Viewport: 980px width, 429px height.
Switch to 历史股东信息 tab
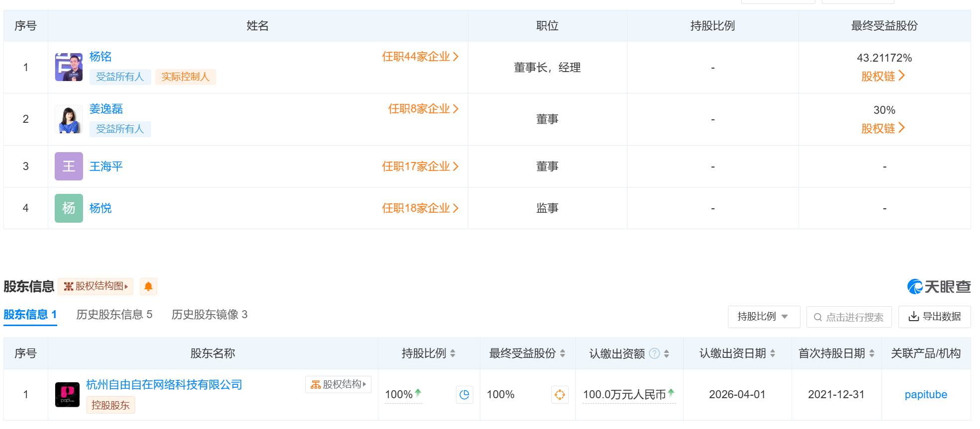click(x=114, y=315)
